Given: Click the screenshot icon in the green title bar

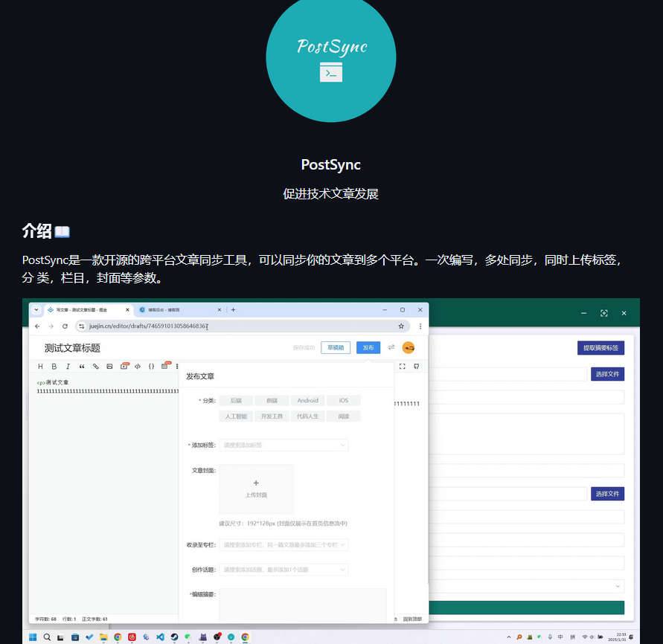Looking at the screenshot, I should (603, 313).
